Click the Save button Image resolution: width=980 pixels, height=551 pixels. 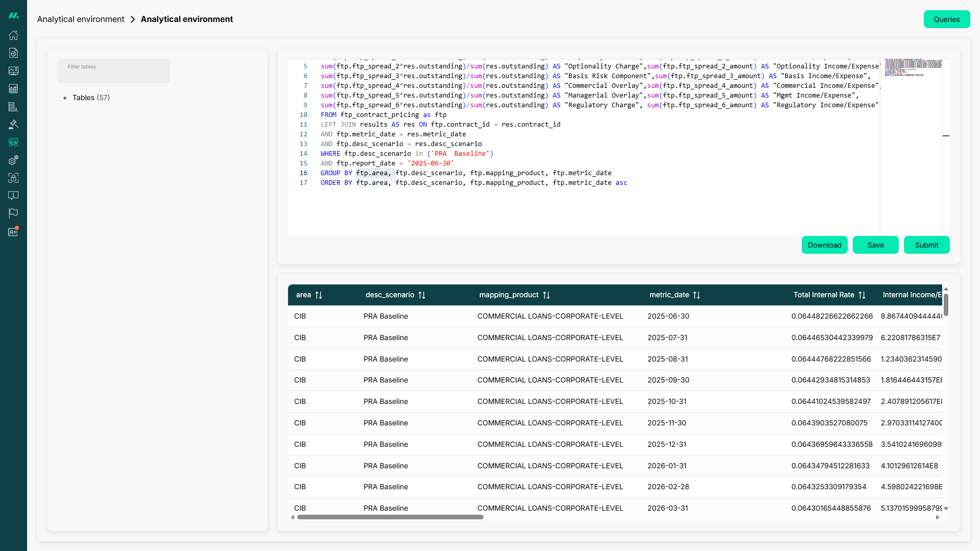tap(875, 245)
